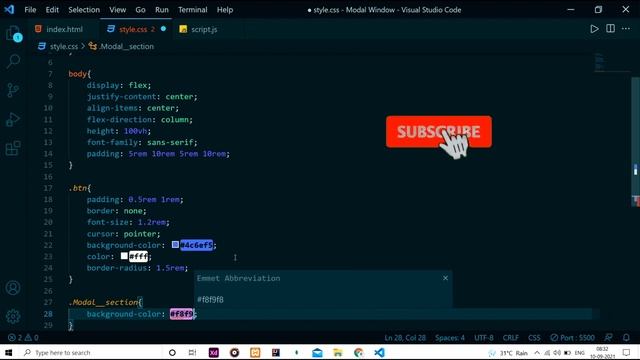Open the white color swatch for #fff
Screen dimensions: 640x360
[x=124, y=256]
